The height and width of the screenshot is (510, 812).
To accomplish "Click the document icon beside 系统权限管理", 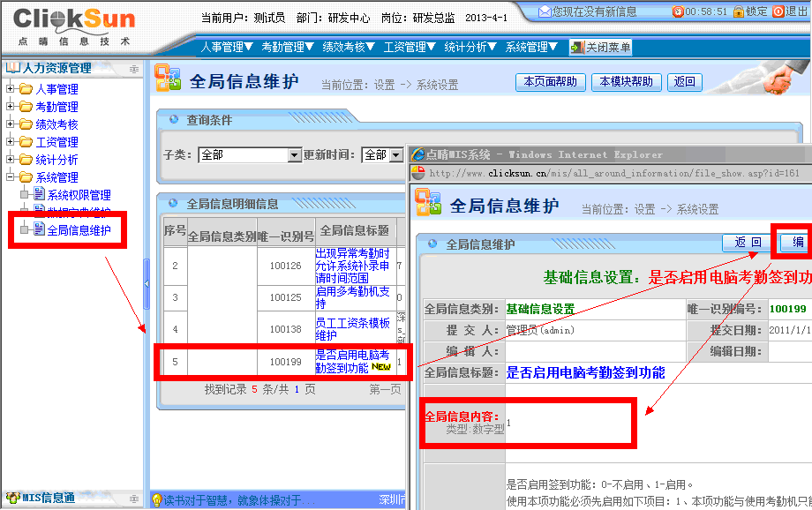I will point(39,195).
